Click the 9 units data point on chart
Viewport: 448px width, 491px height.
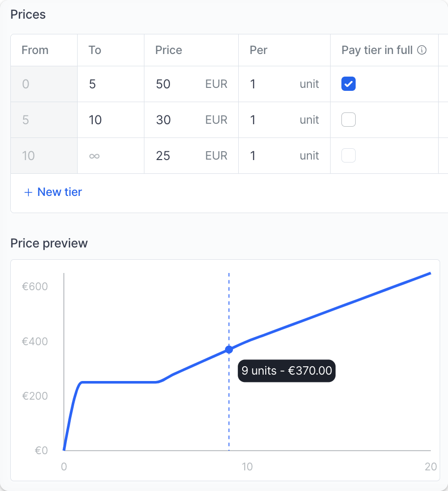click(229, 350)
